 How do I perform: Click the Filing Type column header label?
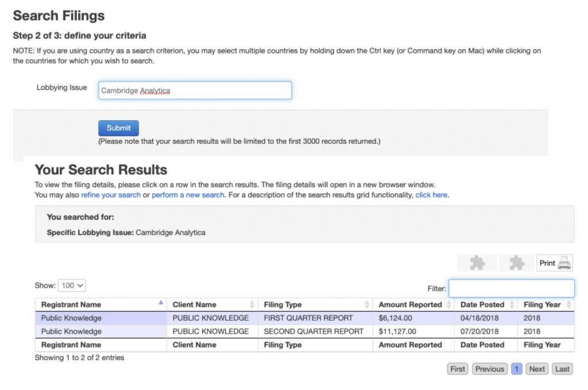click(283, 304)
